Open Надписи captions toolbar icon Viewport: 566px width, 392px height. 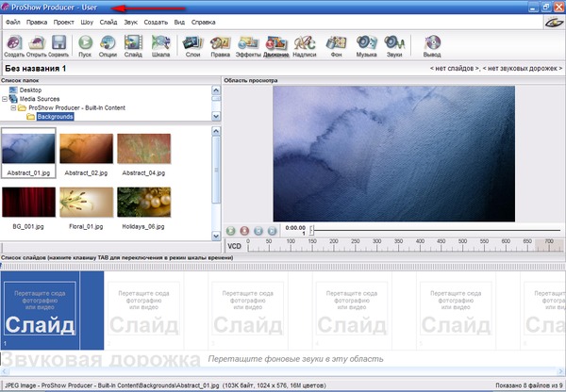[305, 46]
